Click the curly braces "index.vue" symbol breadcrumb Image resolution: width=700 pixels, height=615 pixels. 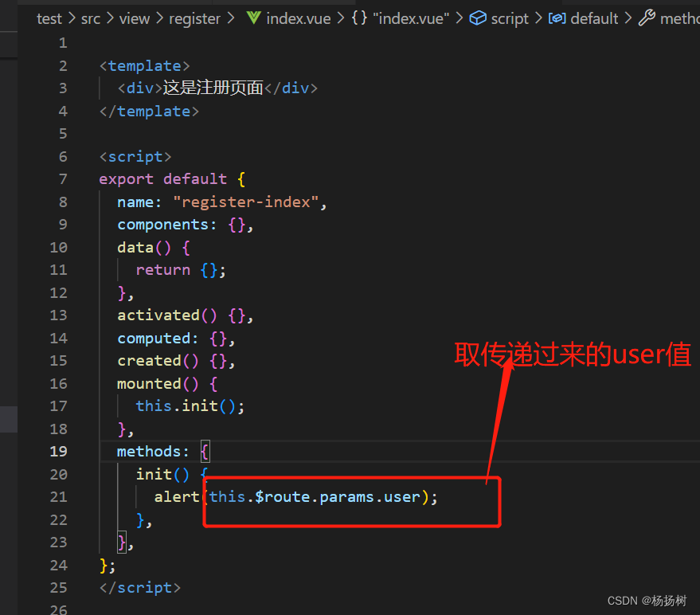[401, 19]
